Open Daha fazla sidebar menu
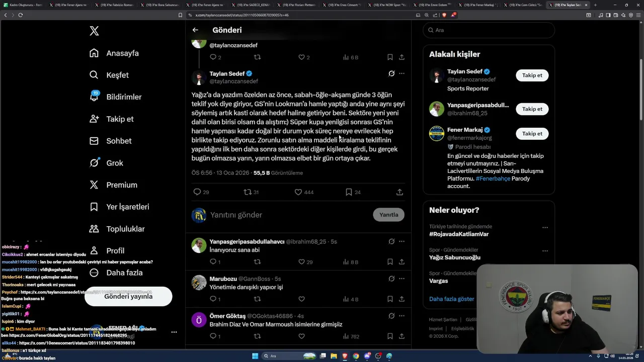This screenshot has height=362, width=644. pyautogui.click(x=116, y=273)
